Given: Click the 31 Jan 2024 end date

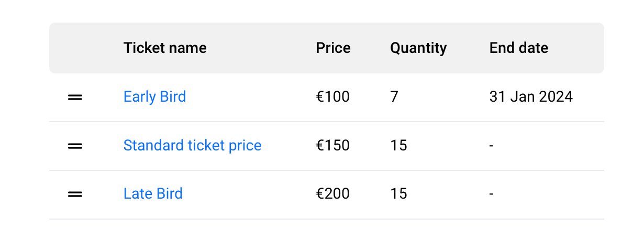Looking at the screenshot, I should click(x=531, y=97).
